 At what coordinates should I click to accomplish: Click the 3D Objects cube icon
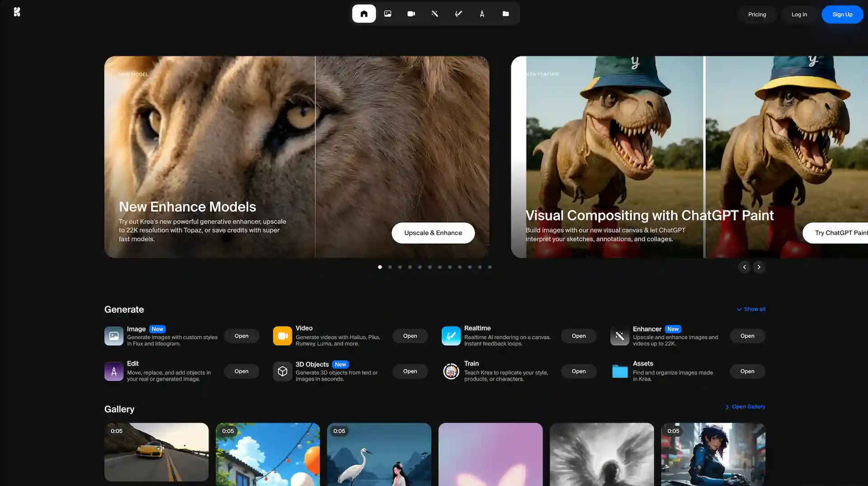[x=283, y=371]
